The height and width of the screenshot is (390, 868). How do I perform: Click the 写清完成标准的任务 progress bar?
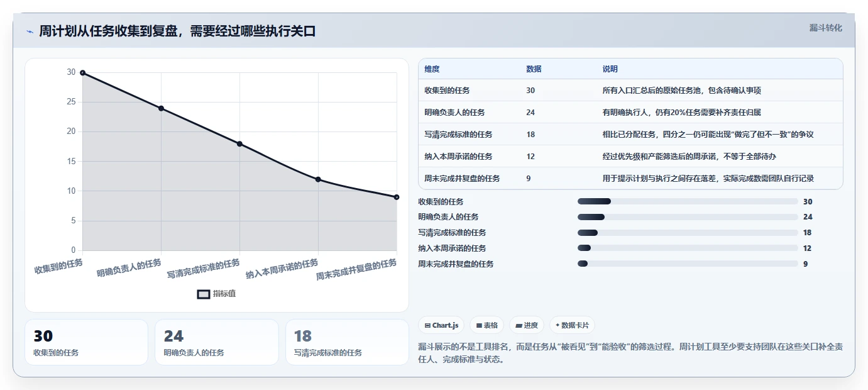688,233
